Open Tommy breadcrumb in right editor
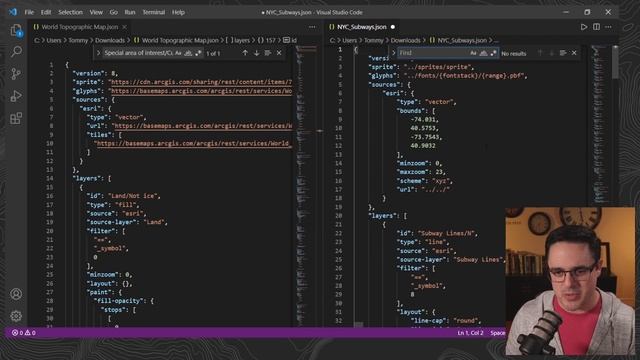640x360 pixels. 373,40
